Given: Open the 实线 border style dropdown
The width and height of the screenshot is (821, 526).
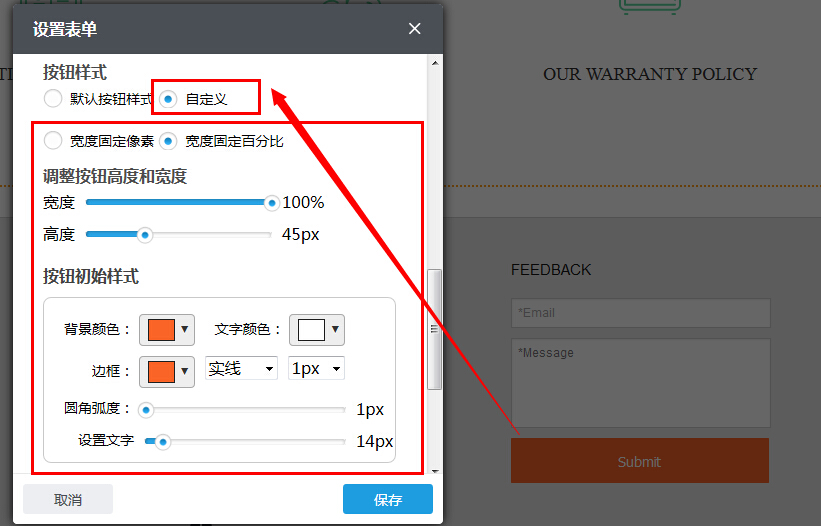Looking at the screenshot, I should [241, 369].
